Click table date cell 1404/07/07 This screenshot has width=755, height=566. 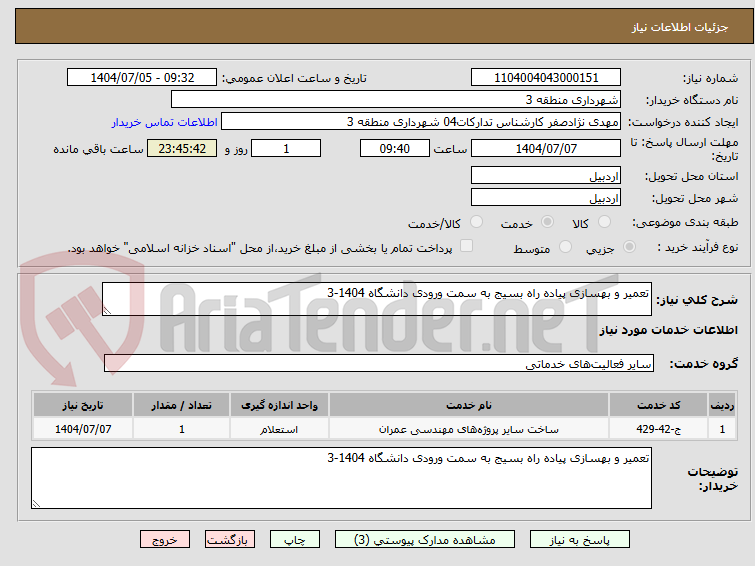(x=83, y=429)
